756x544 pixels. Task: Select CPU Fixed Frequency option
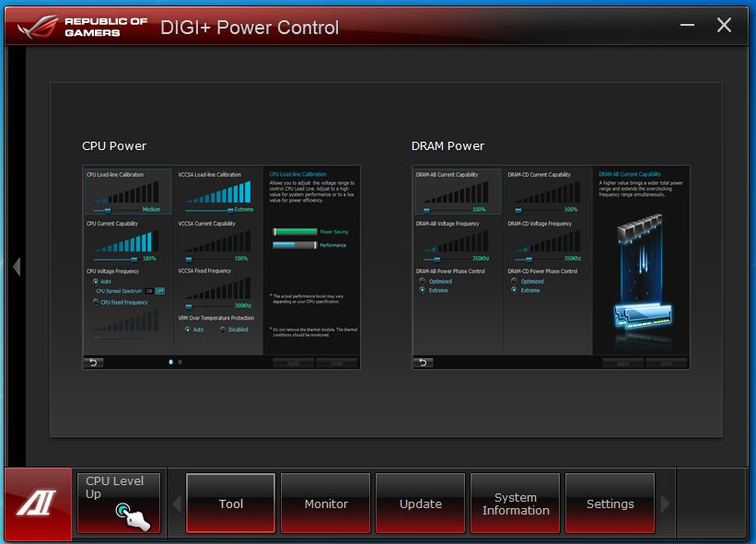point(96,302)
